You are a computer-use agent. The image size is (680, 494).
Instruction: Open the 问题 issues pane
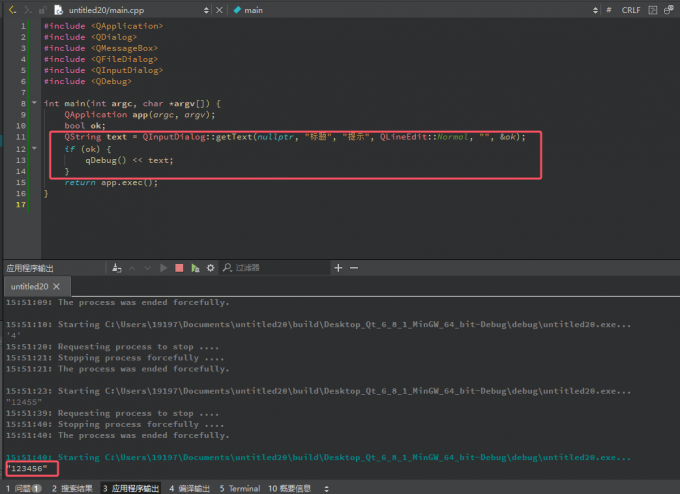coord(22,488)
